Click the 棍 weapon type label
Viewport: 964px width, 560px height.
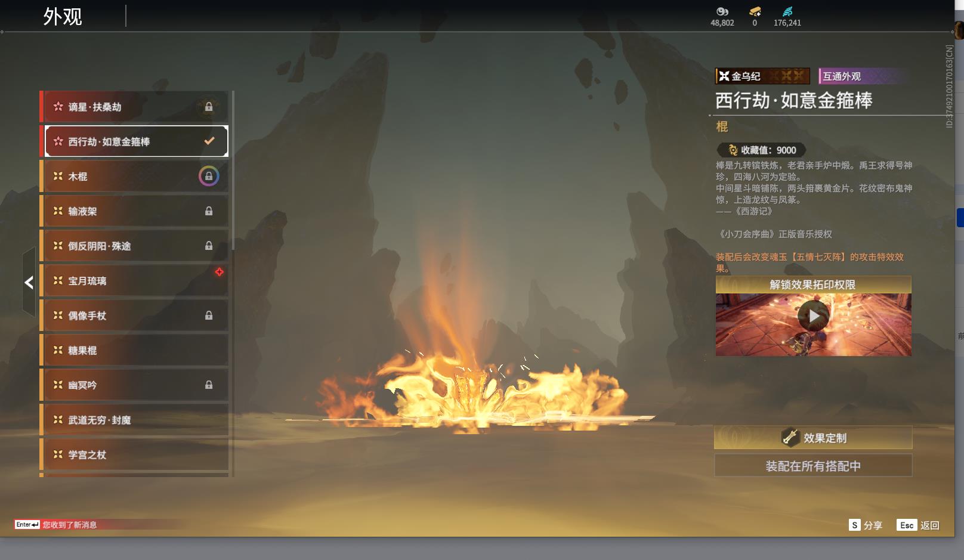coord(722,126)
